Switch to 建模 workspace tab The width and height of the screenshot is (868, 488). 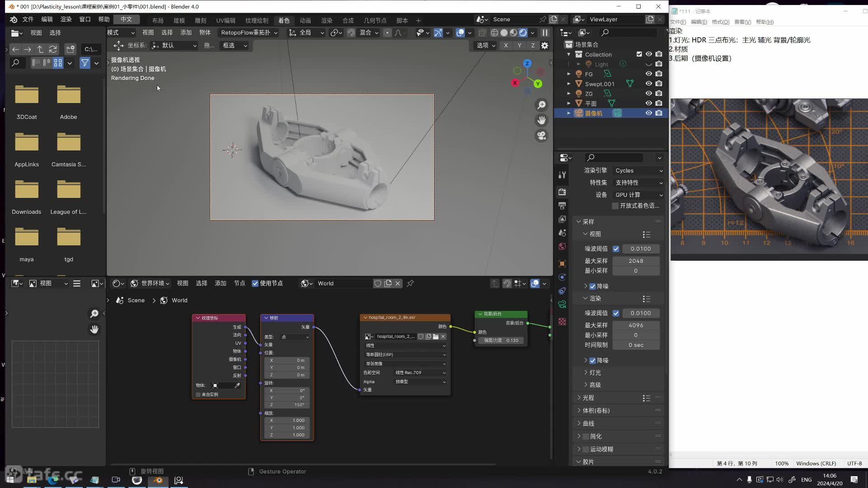point(179,20)
